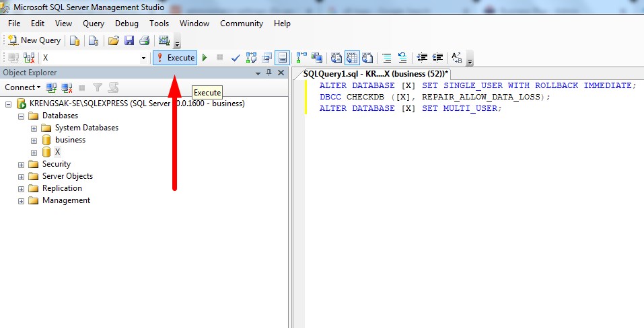
Task: Open a file with the folder icon
Action: click(114, 40)
